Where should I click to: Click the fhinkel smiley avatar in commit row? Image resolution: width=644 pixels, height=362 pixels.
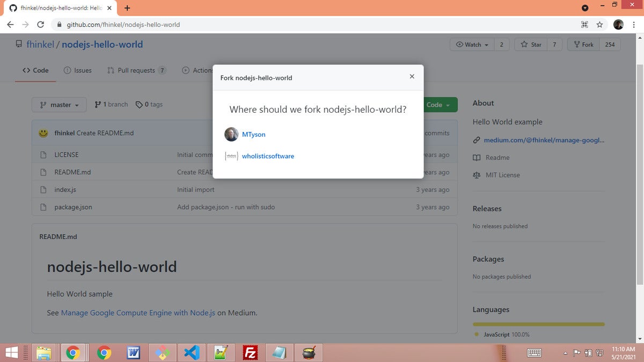pos(43,133)
